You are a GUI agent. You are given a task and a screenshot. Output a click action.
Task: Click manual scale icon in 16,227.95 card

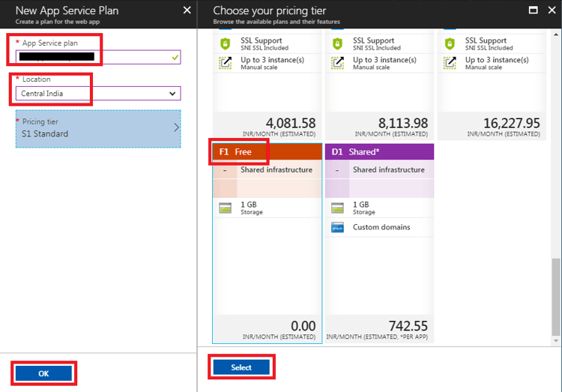[x=450, y=63]
